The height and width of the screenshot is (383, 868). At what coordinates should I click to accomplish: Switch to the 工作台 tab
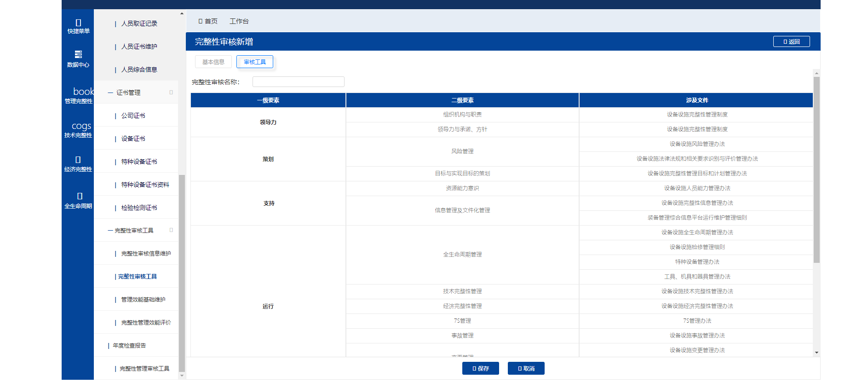click(239, 21)
